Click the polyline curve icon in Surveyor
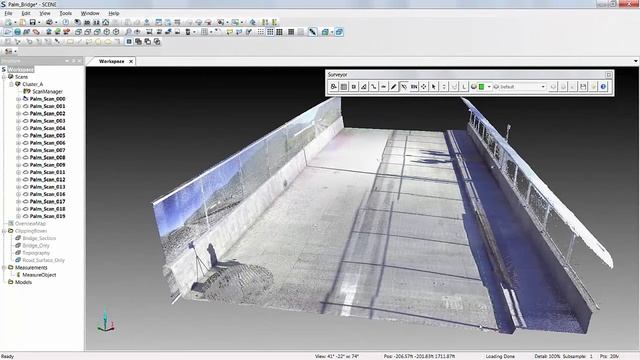The image size is (640, 360). 373,87
